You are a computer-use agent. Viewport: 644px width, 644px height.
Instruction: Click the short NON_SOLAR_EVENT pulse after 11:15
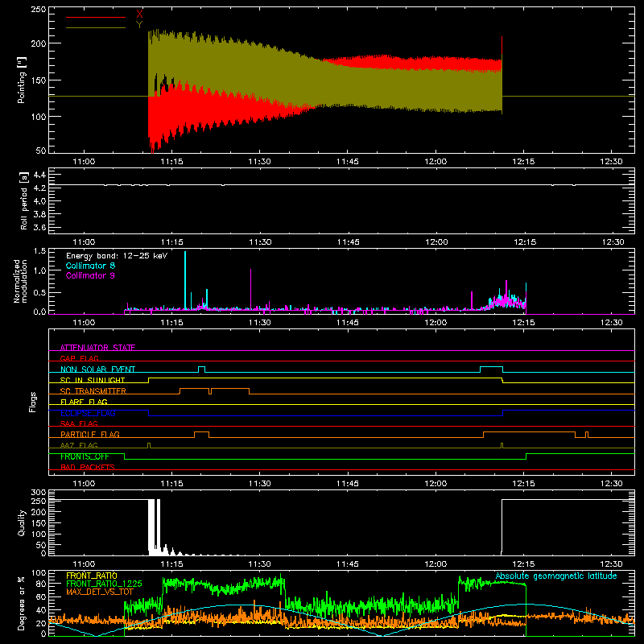tap(202, 369)
